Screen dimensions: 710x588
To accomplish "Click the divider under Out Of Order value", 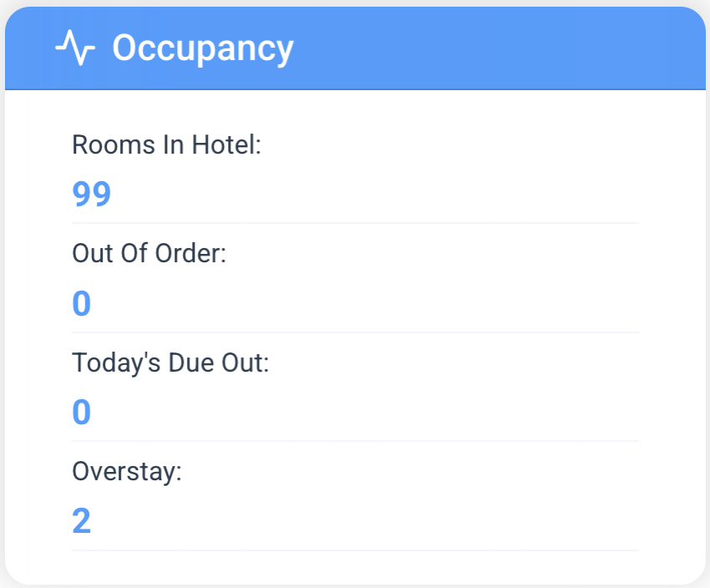I will (355, 332).
